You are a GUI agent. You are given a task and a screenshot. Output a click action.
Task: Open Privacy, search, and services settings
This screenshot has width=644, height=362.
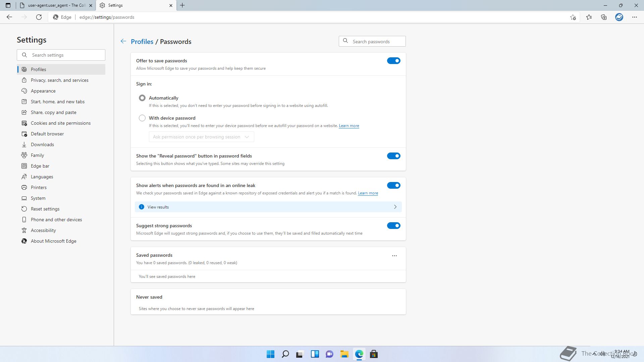(61, 80)
